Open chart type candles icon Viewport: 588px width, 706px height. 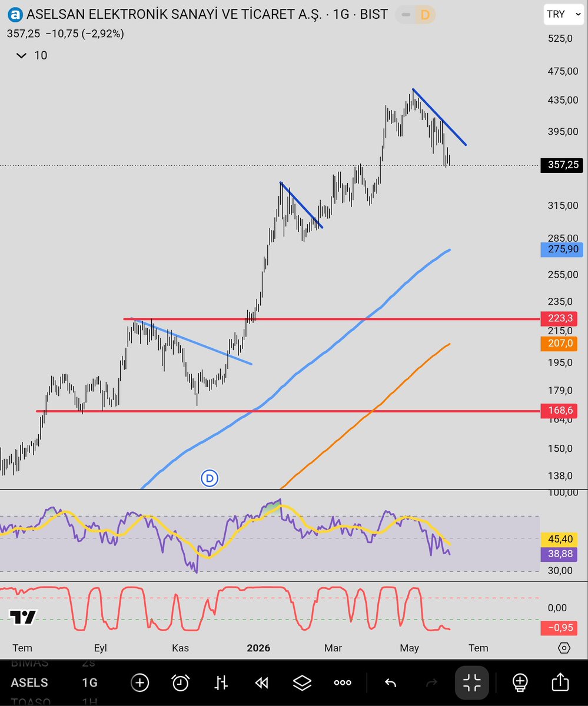[221, 682]
